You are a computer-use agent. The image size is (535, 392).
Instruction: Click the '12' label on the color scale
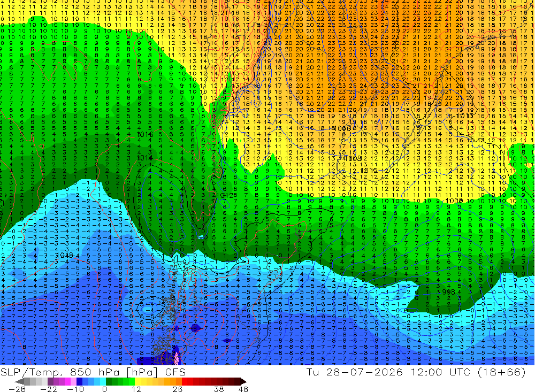[136, 389]
